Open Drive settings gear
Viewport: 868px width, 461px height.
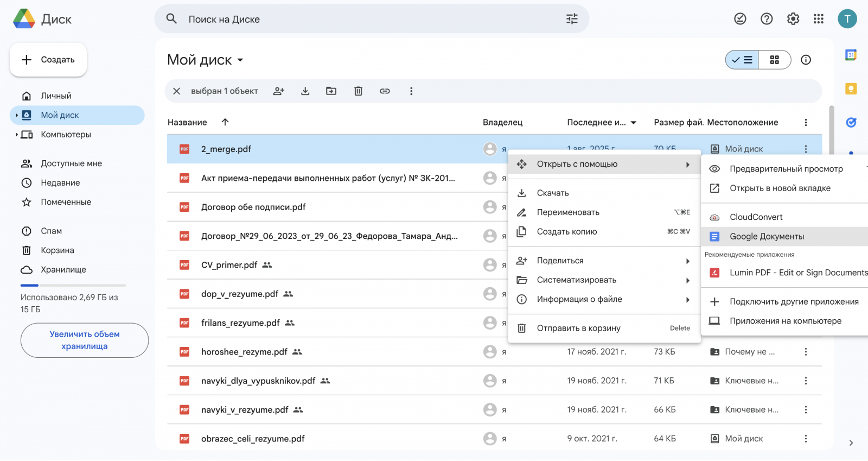(793, 19)
